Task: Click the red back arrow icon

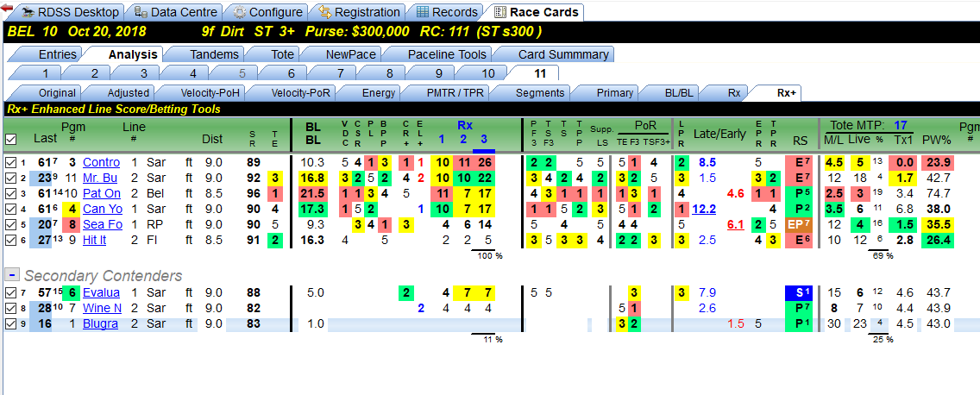Action: click(x=8, y=8)
